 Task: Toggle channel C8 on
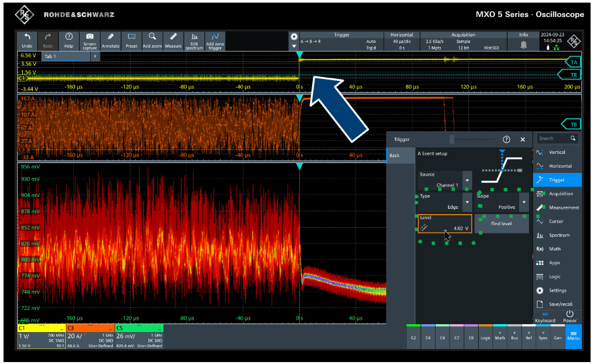(472, 337)
